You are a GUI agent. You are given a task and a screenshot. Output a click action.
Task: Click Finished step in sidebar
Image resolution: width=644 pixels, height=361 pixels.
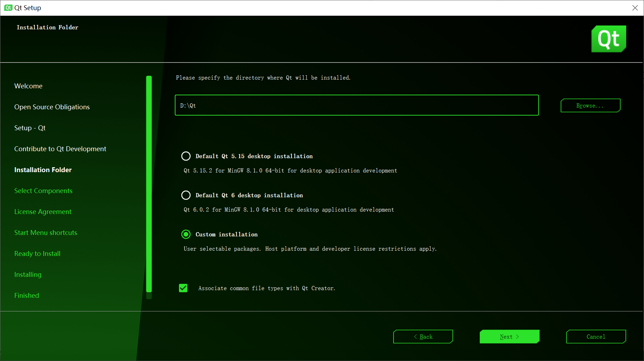coord(27,295)
